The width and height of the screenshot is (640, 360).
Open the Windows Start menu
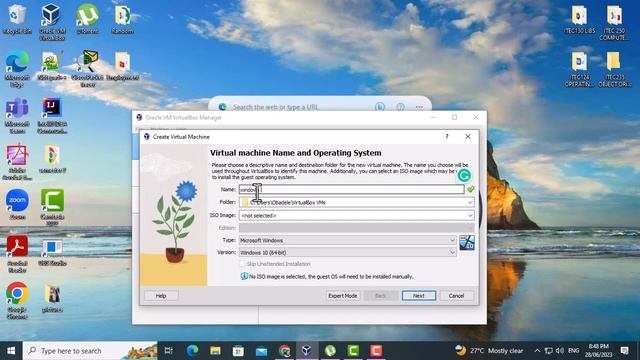click(11, 351)
